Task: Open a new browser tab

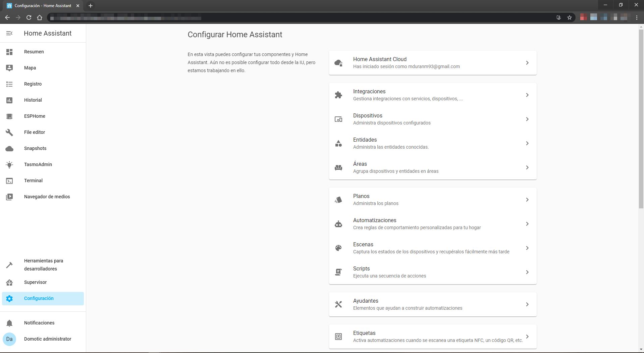Action: pos(91,6)
